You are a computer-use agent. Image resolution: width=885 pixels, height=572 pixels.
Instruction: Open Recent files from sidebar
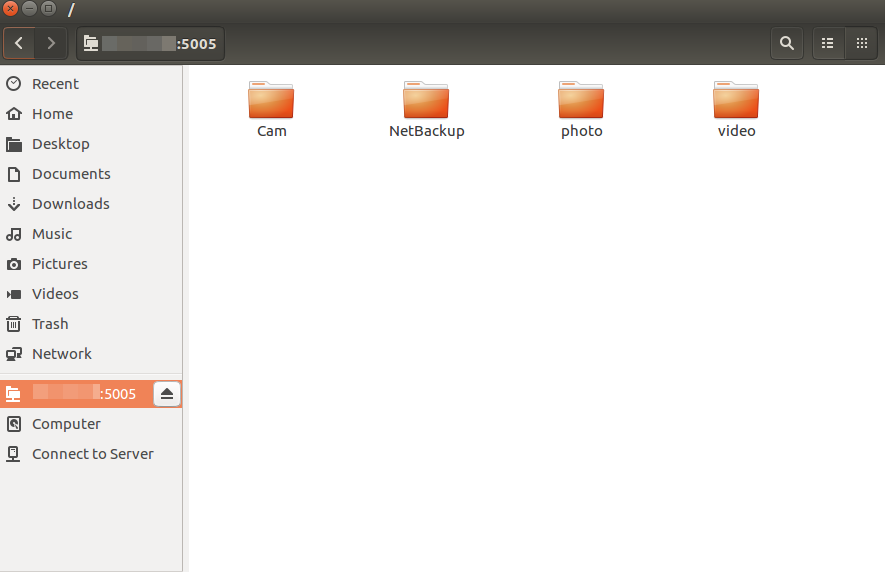(x=91, y=84)
